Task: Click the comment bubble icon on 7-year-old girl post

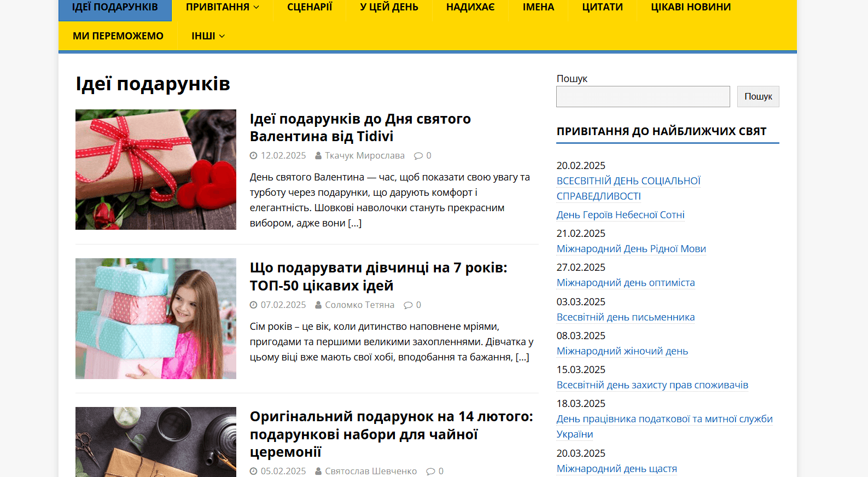Action: (408, 305)
